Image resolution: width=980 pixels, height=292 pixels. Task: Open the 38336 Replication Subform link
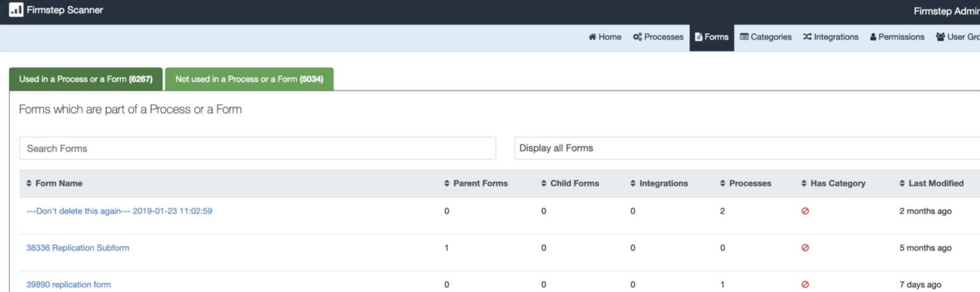(77, 248)
